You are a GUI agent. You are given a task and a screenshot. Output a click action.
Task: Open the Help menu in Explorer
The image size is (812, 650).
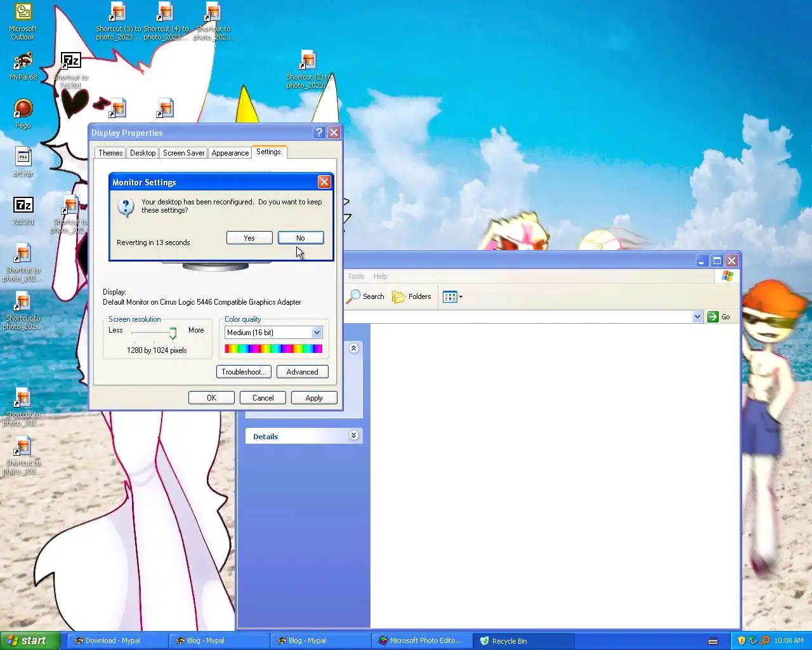click(x=380, y=276)
